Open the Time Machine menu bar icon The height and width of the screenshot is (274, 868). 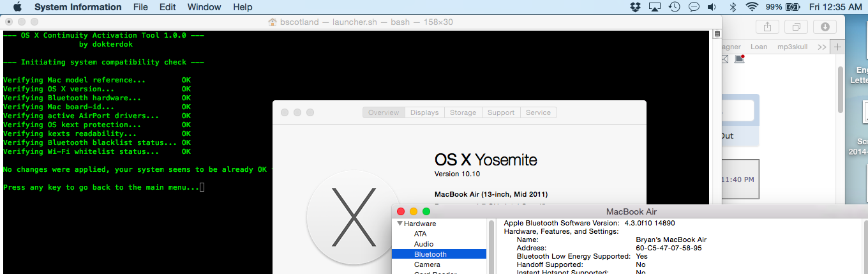[674, 7]
